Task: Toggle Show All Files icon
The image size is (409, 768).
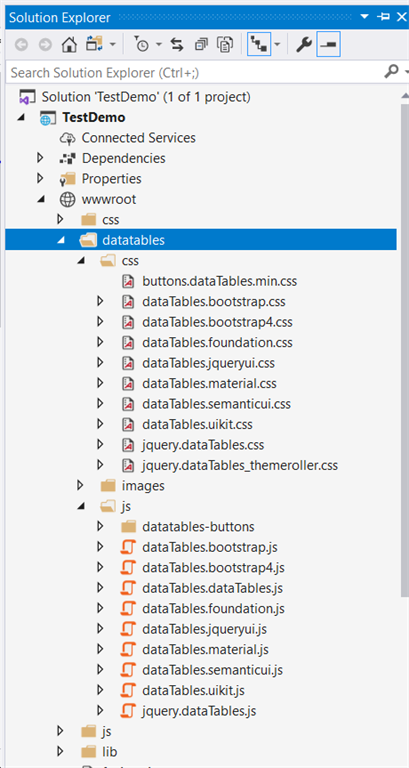Action: click(225, 45)
